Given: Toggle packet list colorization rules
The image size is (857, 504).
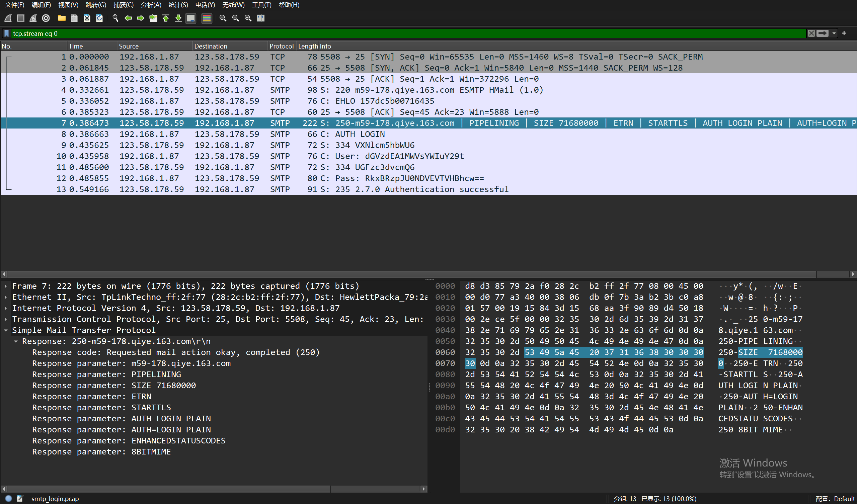Looking at the screenshot, I should (x=207, y=18).
